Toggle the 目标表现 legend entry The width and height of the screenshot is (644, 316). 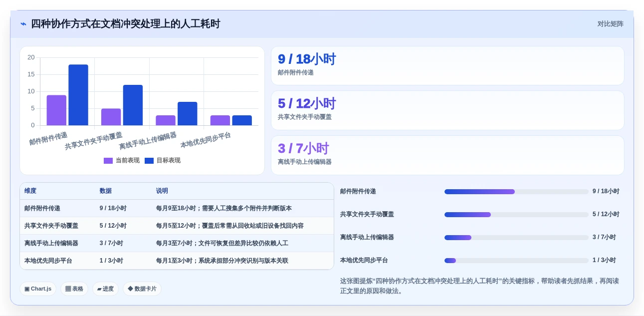click(x=163, y=161)
